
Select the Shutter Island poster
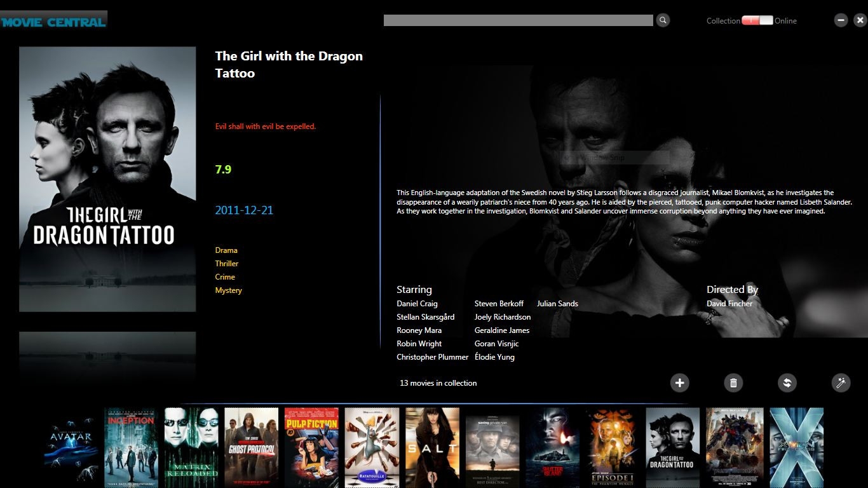[552, 447]
